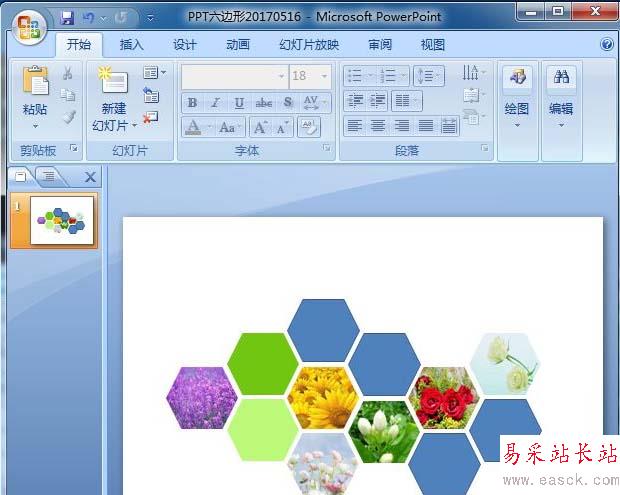Decrease the list indent level

(x=355, y=100)
